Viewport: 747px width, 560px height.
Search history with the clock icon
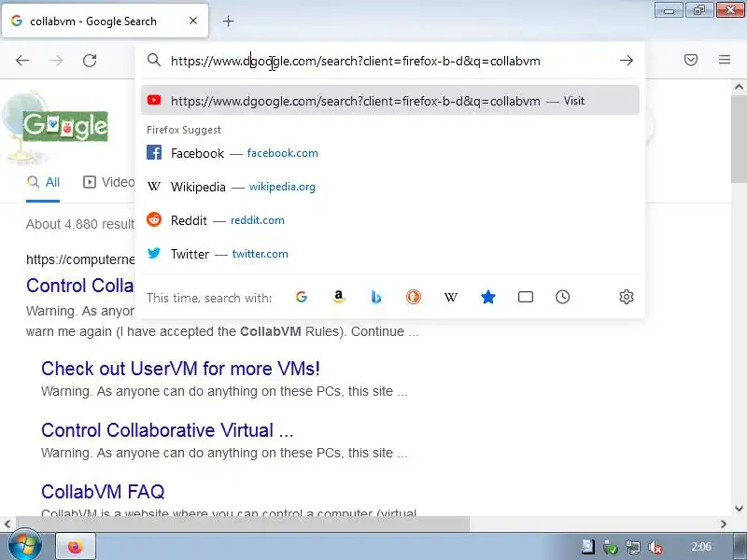pos(563,297)
